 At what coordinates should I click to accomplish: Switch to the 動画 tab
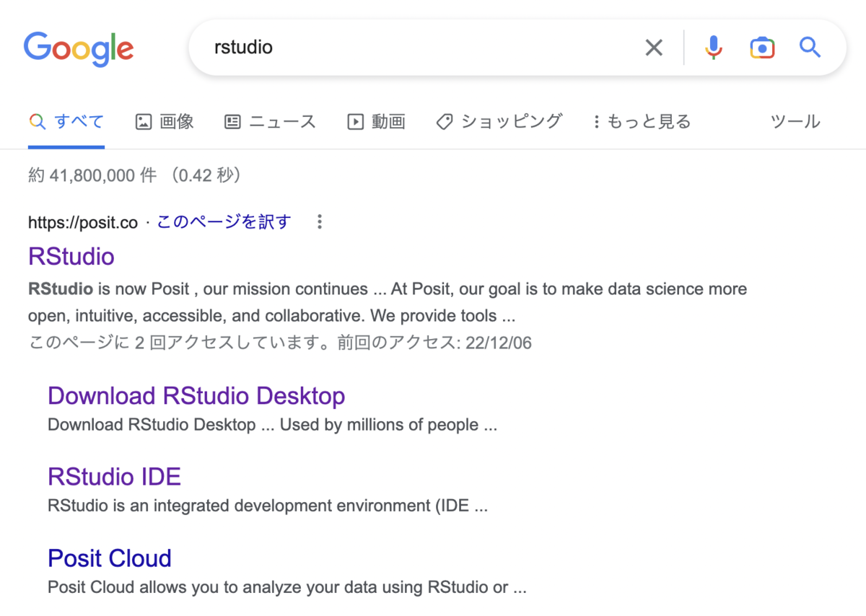click(376, 122)
